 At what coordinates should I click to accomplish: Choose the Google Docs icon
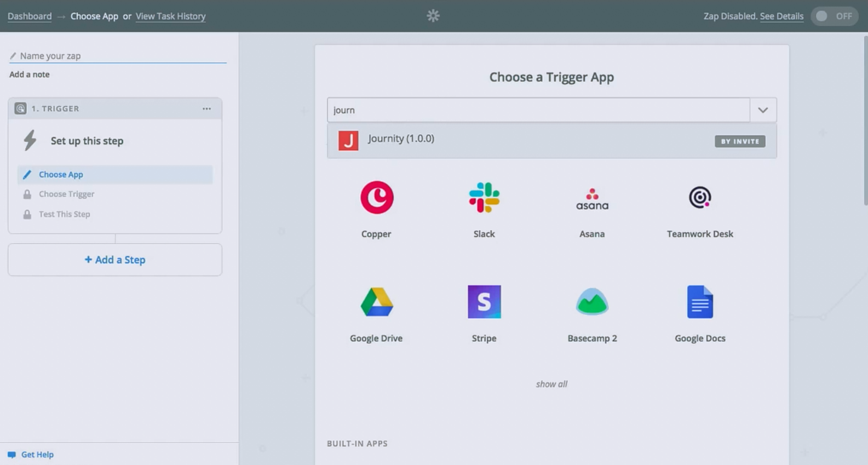[x=700, y=302]
